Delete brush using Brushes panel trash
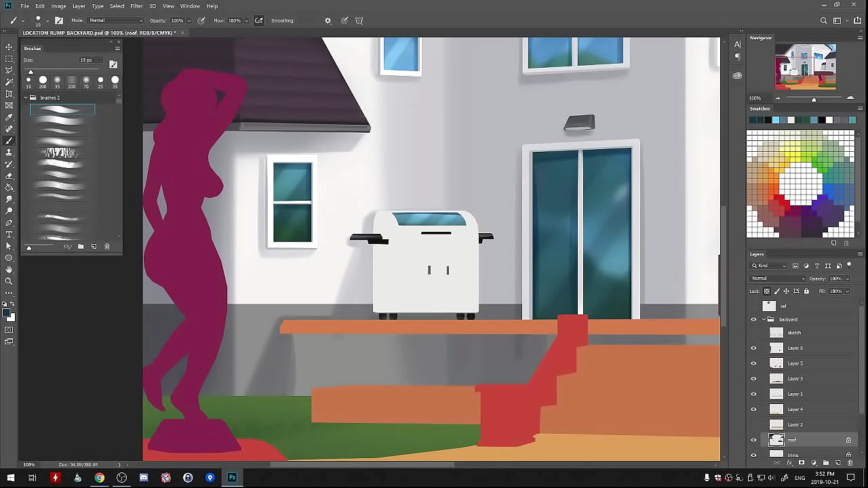 (x=106, y=247)
